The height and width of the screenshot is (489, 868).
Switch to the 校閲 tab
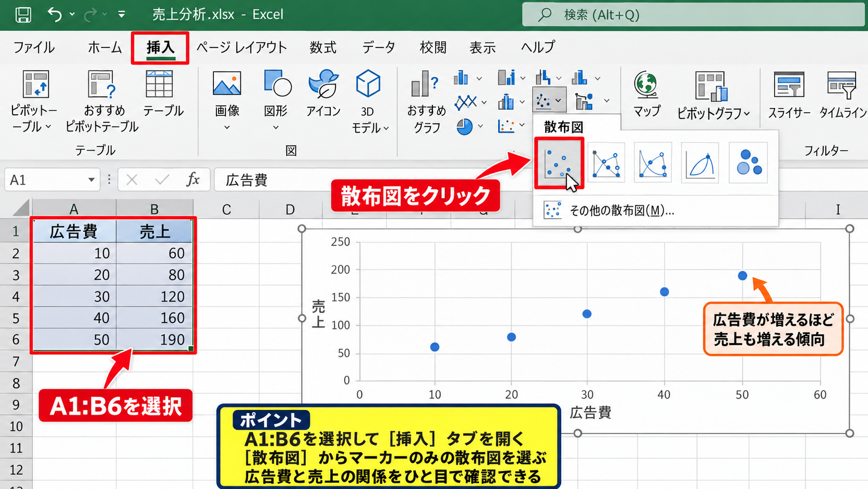click(433, 47)
